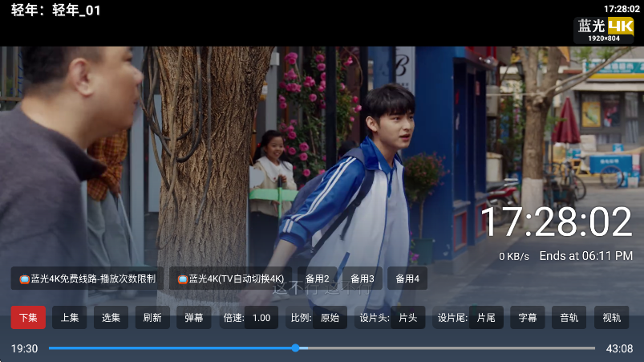The image size is (644, 362).
Task: Change playback speed value 1.00
Action: 261,317
